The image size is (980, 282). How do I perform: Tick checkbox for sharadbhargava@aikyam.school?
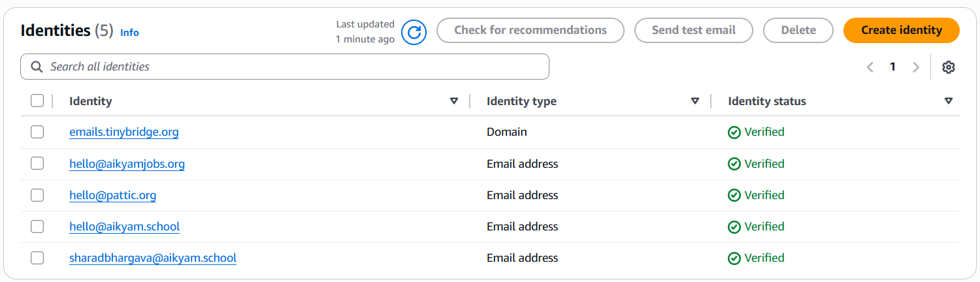37,258
